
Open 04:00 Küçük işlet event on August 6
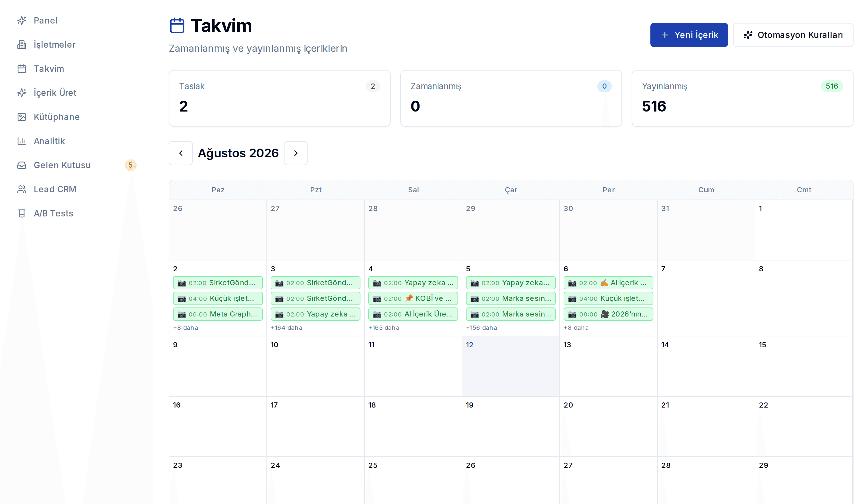608,298
